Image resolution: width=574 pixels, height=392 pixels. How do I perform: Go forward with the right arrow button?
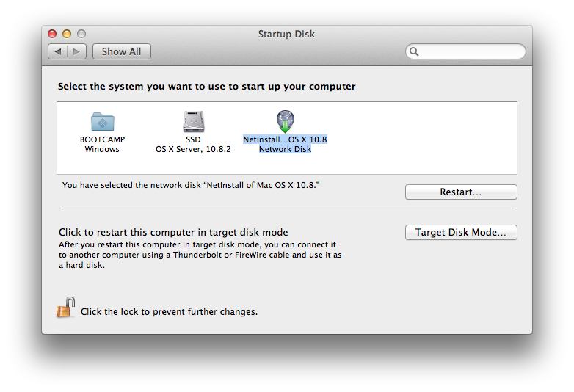(x=78, y=51)
